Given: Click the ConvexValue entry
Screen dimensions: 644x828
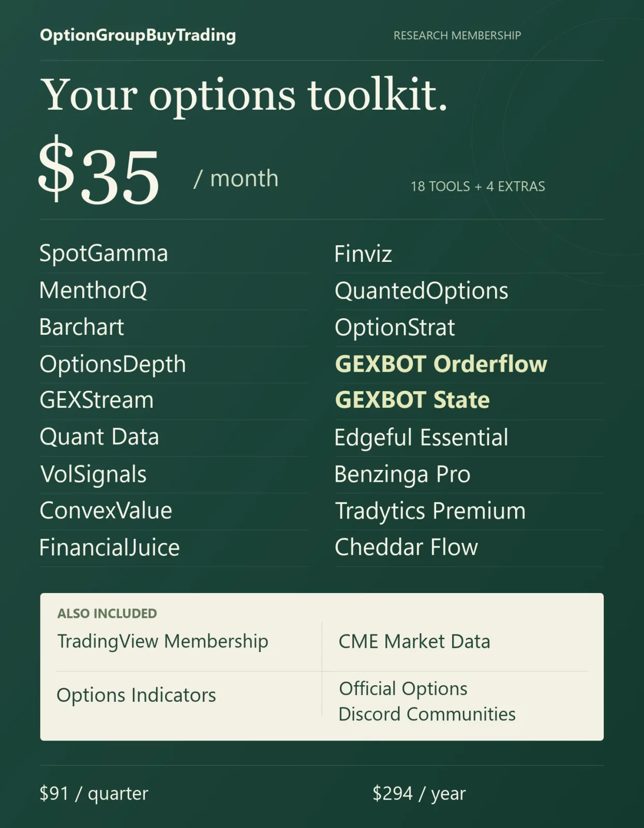Looking at the screenshot, I should [106, 511].
